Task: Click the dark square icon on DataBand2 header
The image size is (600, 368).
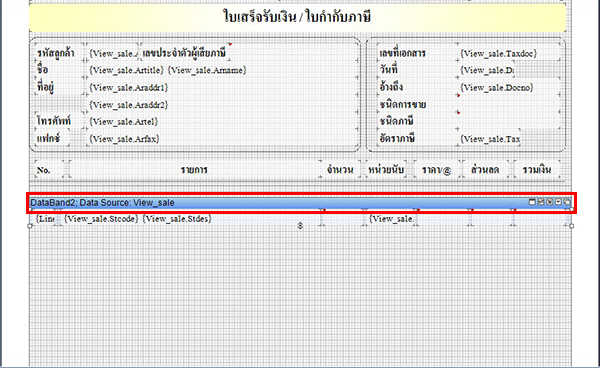Action: point(549,202)
